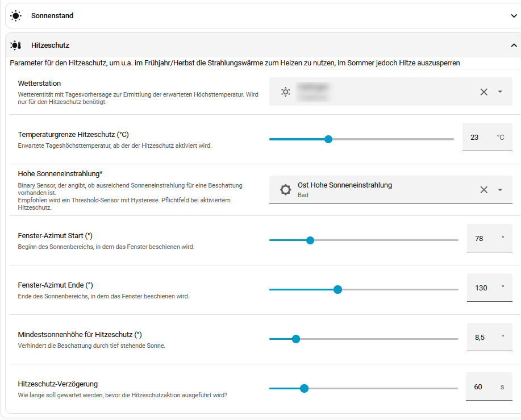Click the azimuth end field showing 130
This screenshot has height=420, width=521.
(489, 288)
